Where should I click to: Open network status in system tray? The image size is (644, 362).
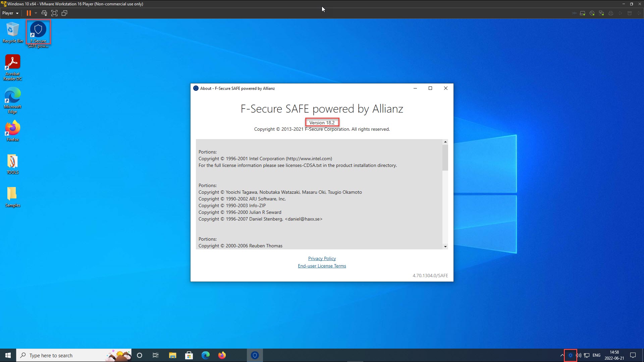click(587, 355)
